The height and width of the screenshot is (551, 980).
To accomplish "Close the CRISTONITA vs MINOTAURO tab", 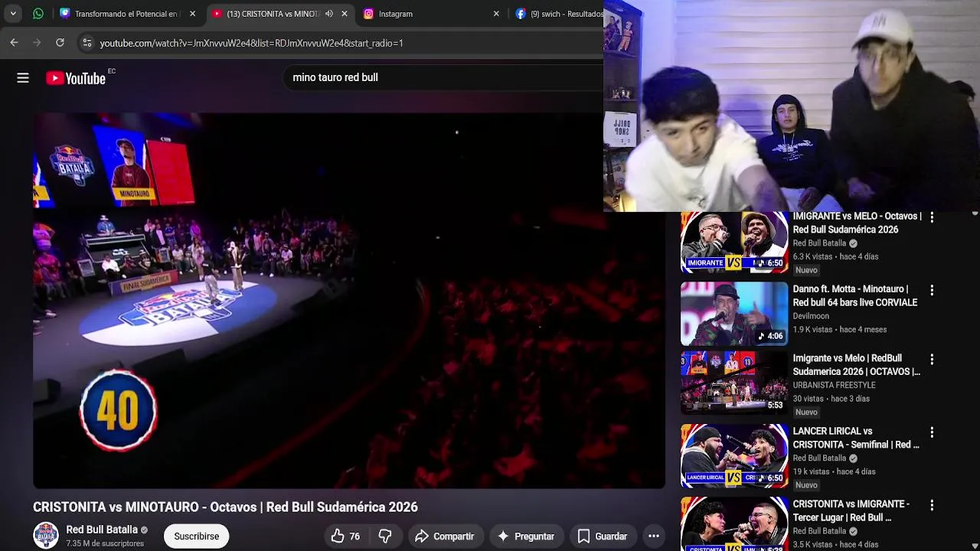I will 345,14.
